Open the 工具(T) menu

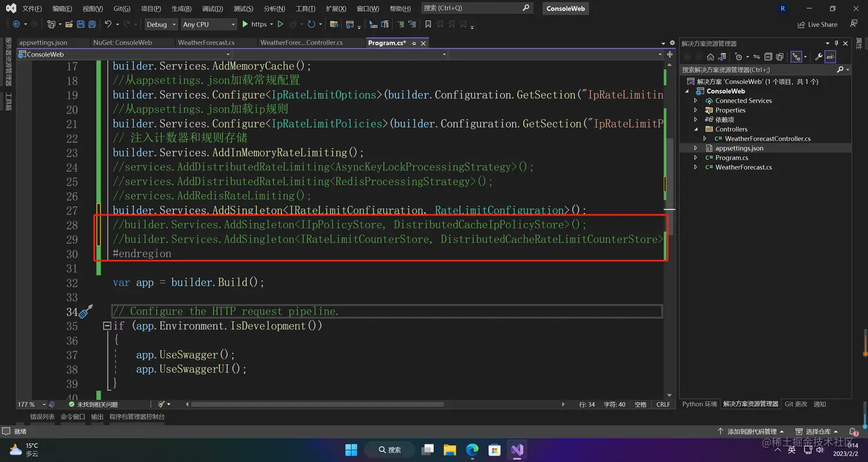click(305, 9)
